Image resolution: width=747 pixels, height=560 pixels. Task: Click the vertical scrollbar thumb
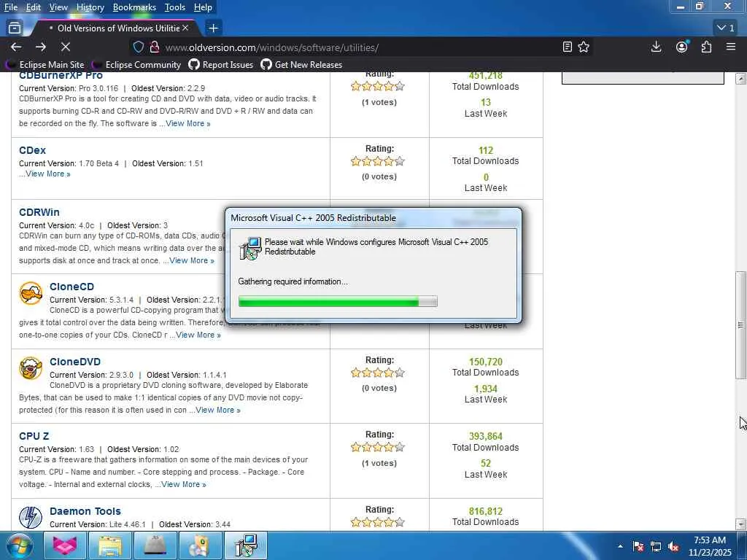coord(740,324)
